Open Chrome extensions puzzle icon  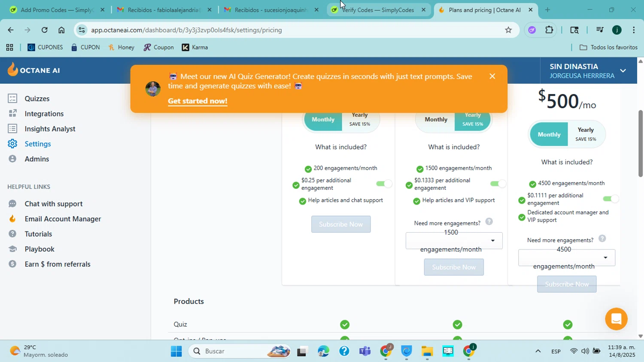[549, 30]
